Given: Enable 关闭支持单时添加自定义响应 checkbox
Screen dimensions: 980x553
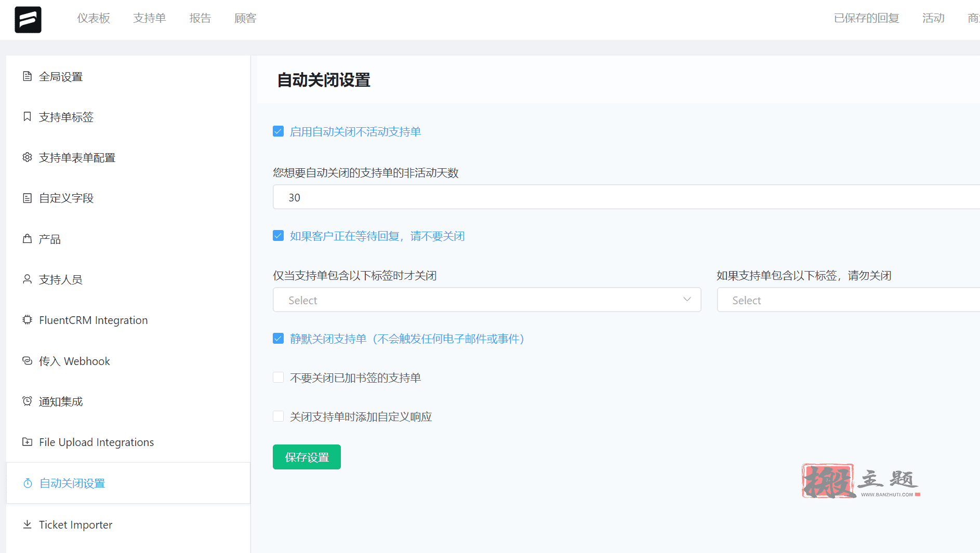Looking at the screenshot, I should [279, 416].
